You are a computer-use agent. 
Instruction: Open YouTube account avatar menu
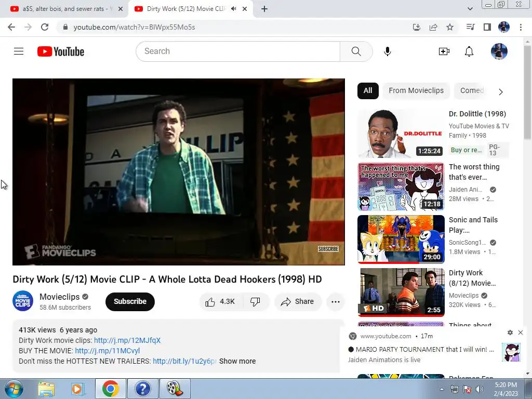coord(499,51)
